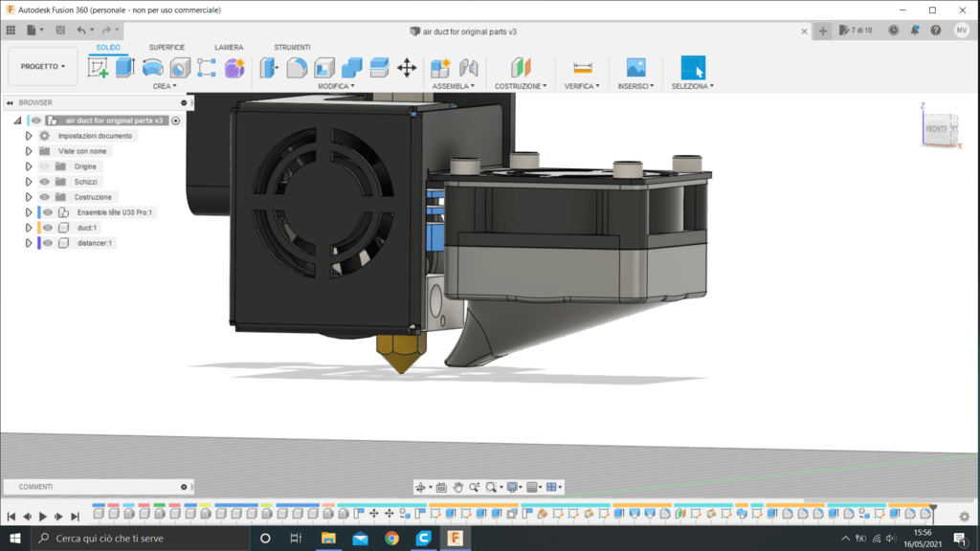The width and height of the screenshot is (980, 551).
Task: Open the PROGETTO workspace dropdown
Action: coord(42,66)
